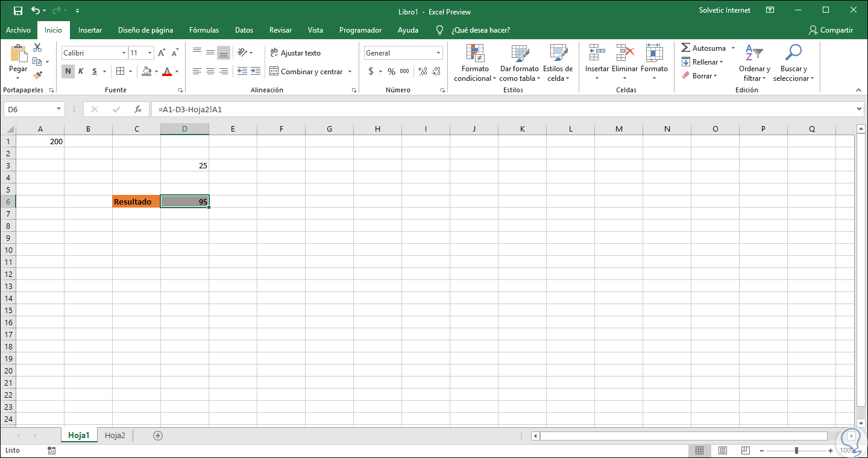Switch to the Fórmulas tab

click(x=204, y=30)
